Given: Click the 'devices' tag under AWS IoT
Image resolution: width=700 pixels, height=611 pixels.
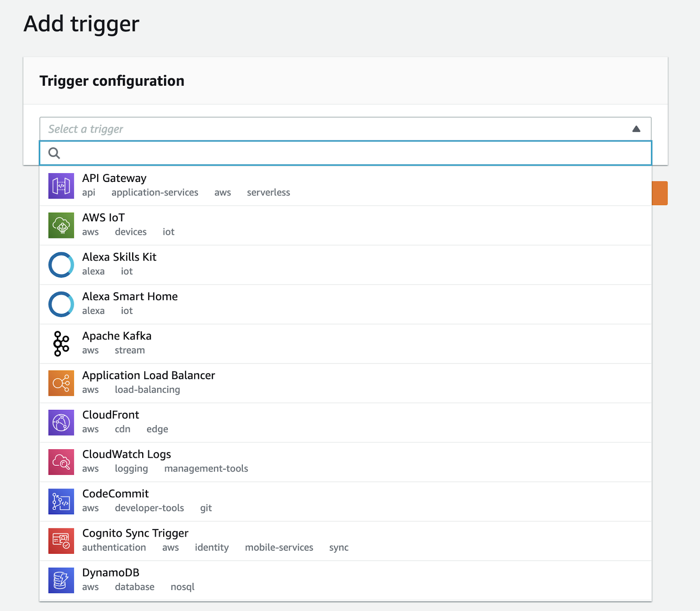Looking at the screenshot, I should tap(131, 232).
